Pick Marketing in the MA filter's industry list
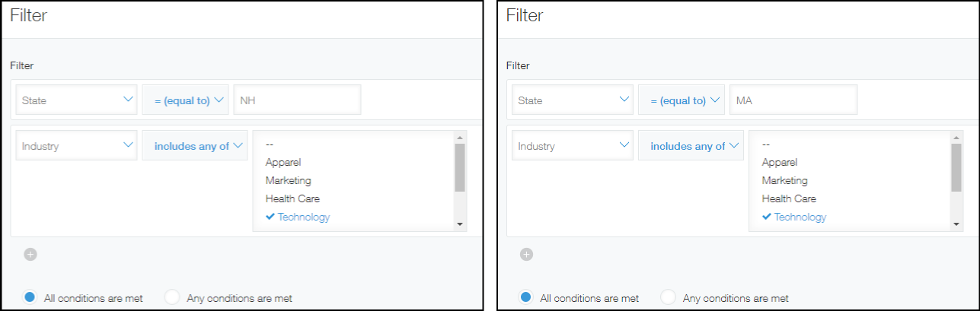The width and height of the screenshot is (980, 311). (x=784, y=181)
